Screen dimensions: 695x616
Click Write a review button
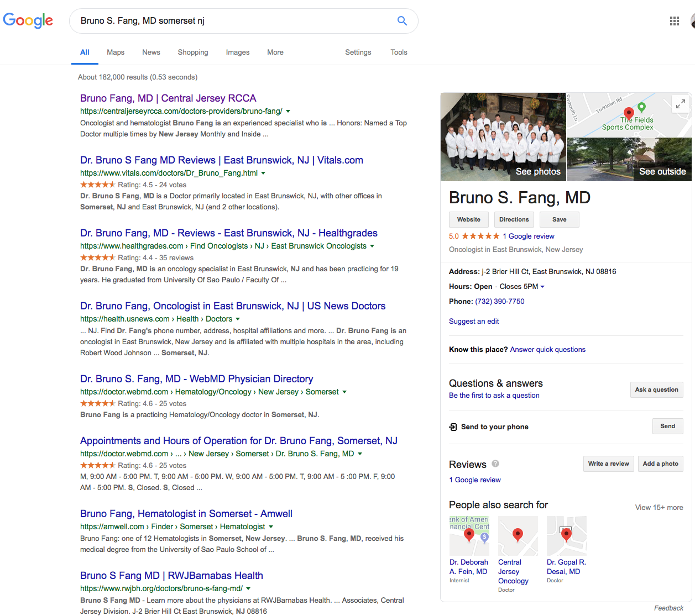tap(609, 464)
